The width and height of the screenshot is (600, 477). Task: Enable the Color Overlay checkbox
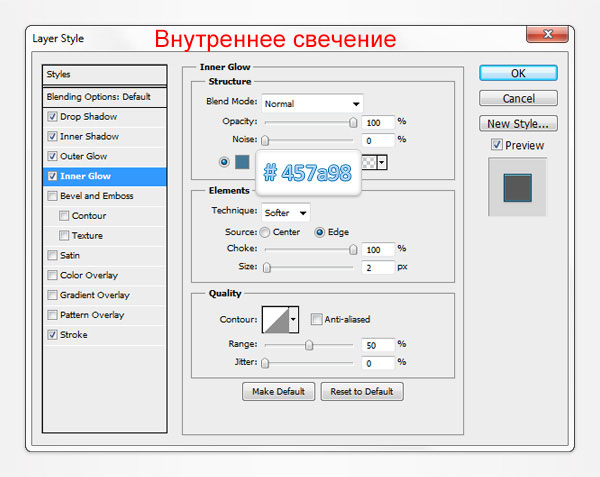point(52,275)
